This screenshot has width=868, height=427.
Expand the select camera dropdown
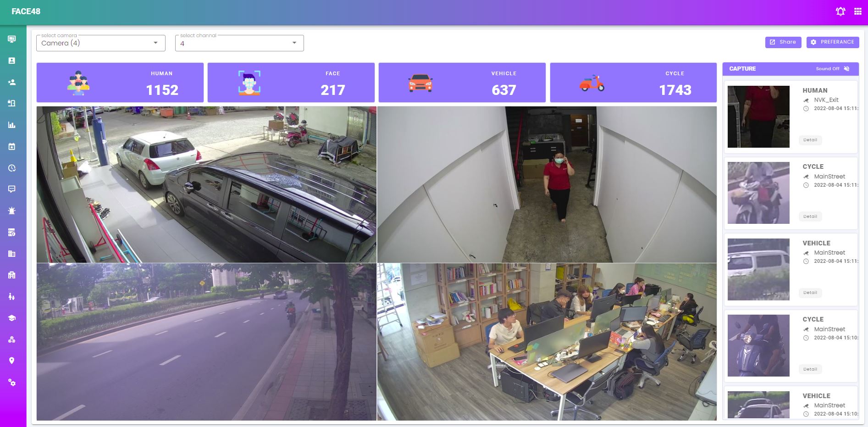click(101, 43)
